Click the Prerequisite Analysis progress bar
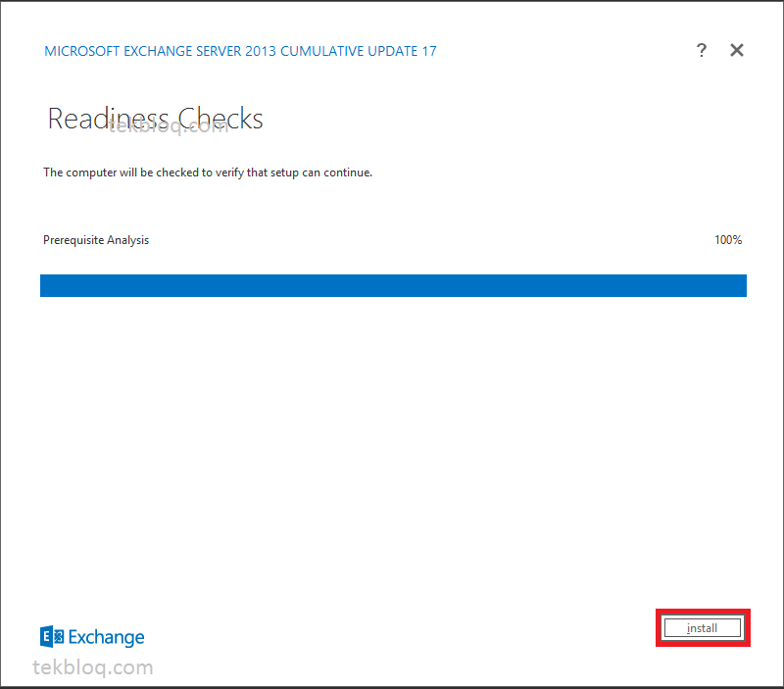The width and height of the screenshot is (784, 689). [393, 285]
